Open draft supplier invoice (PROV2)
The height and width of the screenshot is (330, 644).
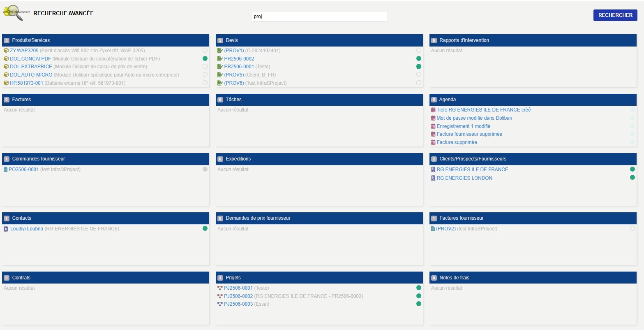click(446, 229)
